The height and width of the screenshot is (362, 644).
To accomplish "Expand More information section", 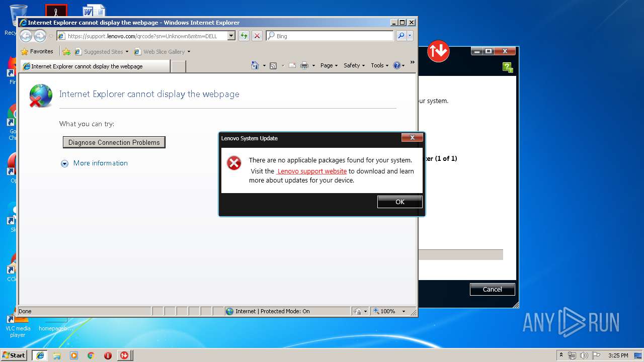I will [x=94, y=163].
